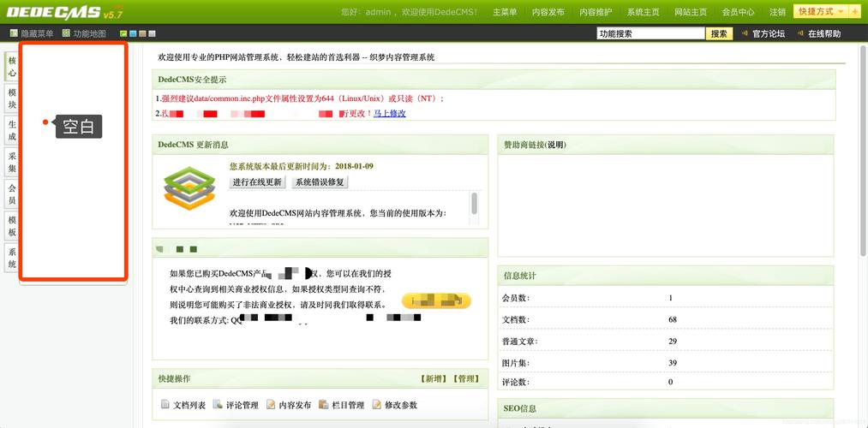Open the 功能地图 function map icon

point(67,33)
